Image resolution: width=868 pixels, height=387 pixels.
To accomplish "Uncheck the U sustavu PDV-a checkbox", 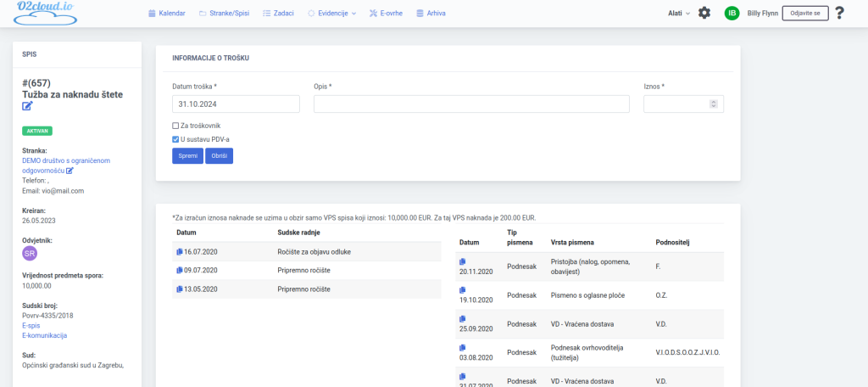I will pos(175,139).
